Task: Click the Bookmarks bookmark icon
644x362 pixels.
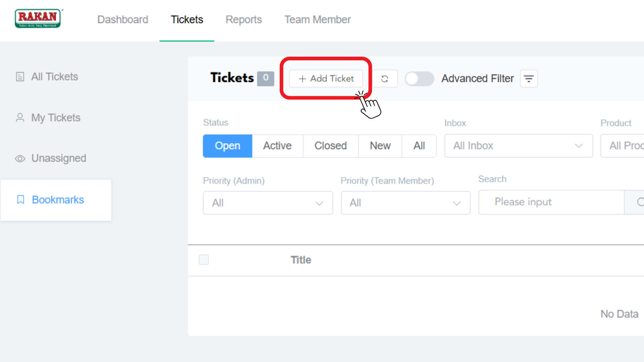Action: [21, 200]
